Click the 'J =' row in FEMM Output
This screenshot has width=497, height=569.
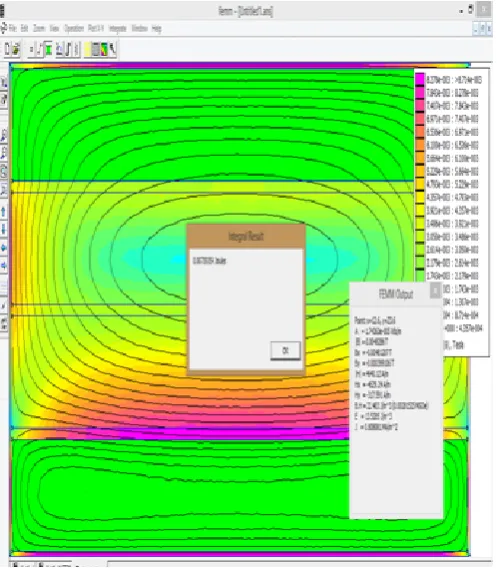coord(376,427)
